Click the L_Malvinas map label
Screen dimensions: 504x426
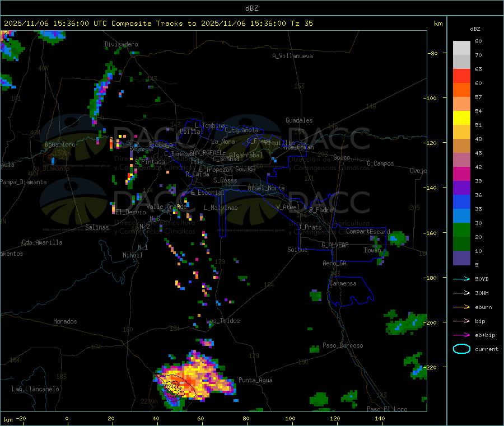pyautogui.click(x=221, y=208)
